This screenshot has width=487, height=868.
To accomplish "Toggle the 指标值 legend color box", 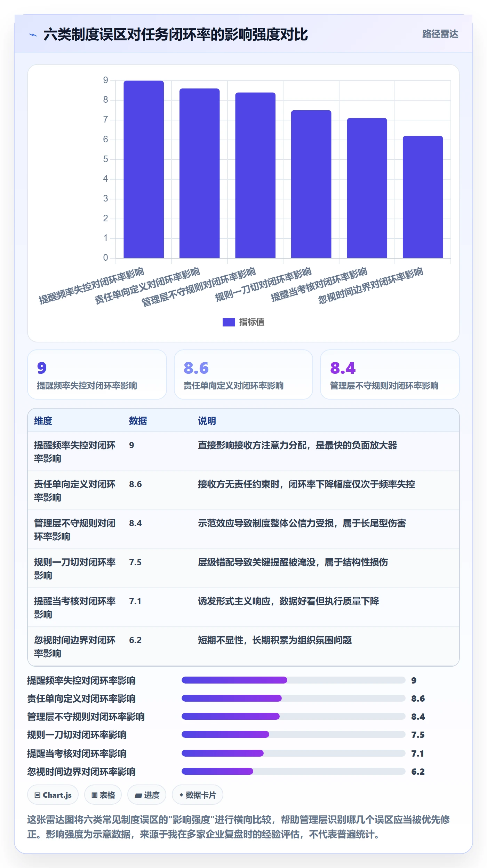I will pos(229,322).
